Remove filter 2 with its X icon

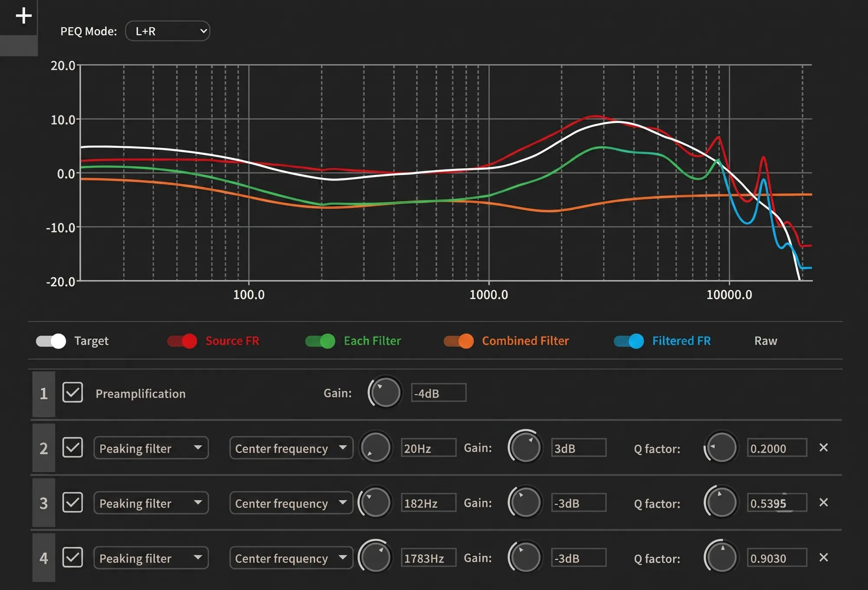pos(823,448)
